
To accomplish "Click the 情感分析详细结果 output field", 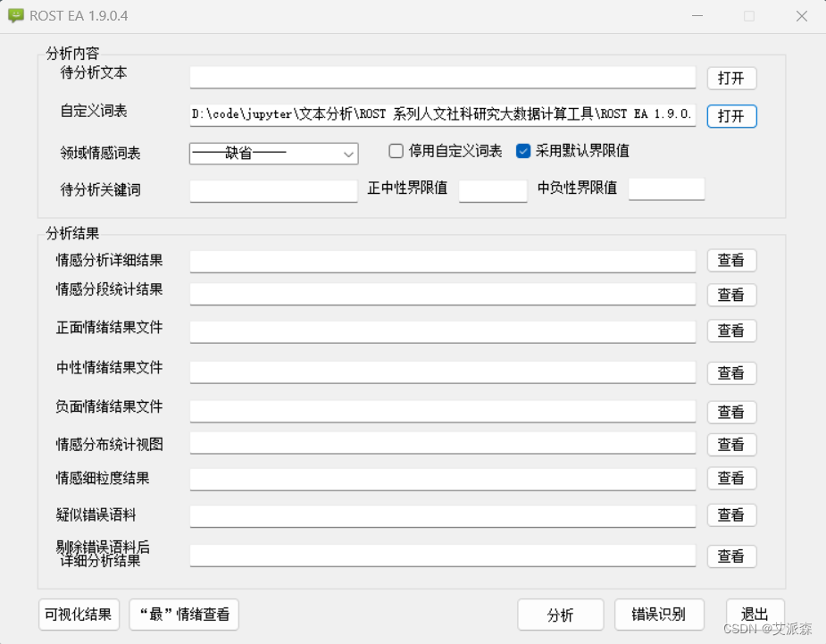I will click(443, 262).
